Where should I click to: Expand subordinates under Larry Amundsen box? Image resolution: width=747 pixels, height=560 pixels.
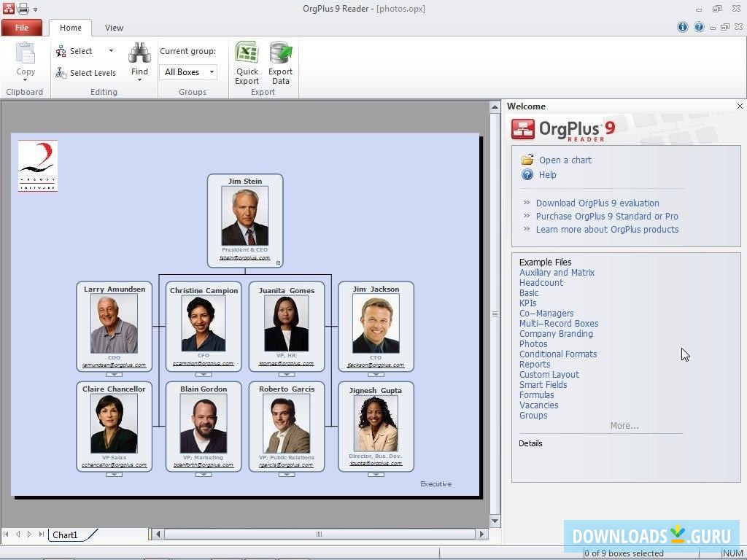[x=114, y=375]
